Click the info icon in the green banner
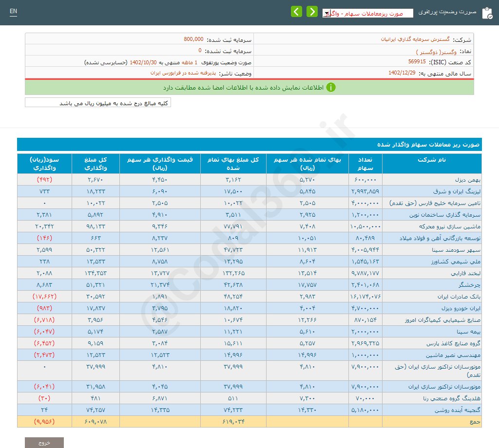Image resolution: width=499 pixels, height=448 pixels. pyautogui.click(x=332, y=88)
